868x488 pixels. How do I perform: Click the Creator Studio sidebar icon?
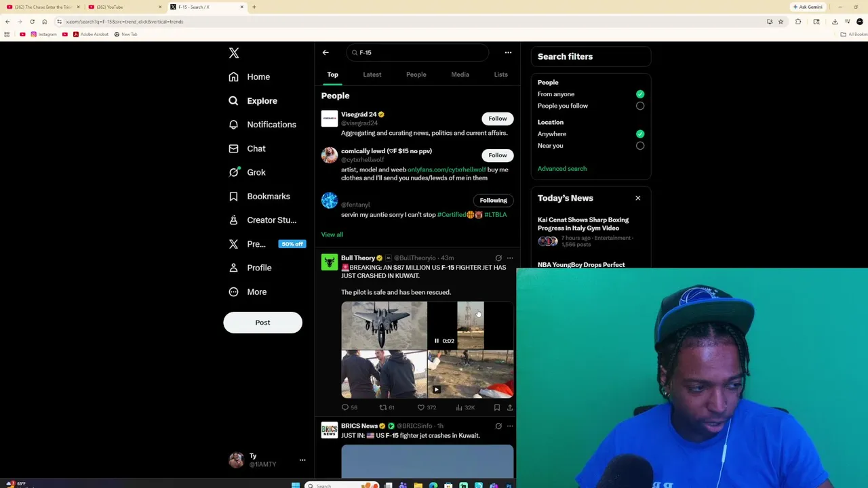(233, 220)
